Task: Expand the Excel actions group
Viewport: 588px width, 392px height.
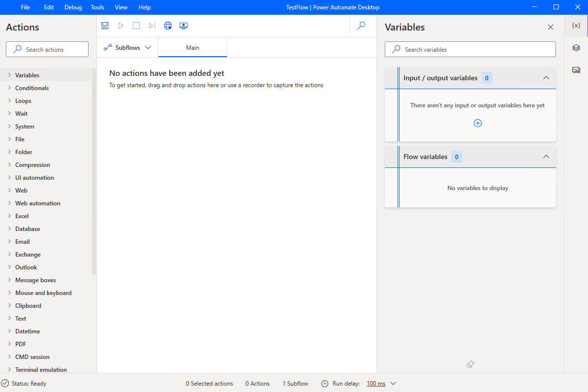Action: 9,216
